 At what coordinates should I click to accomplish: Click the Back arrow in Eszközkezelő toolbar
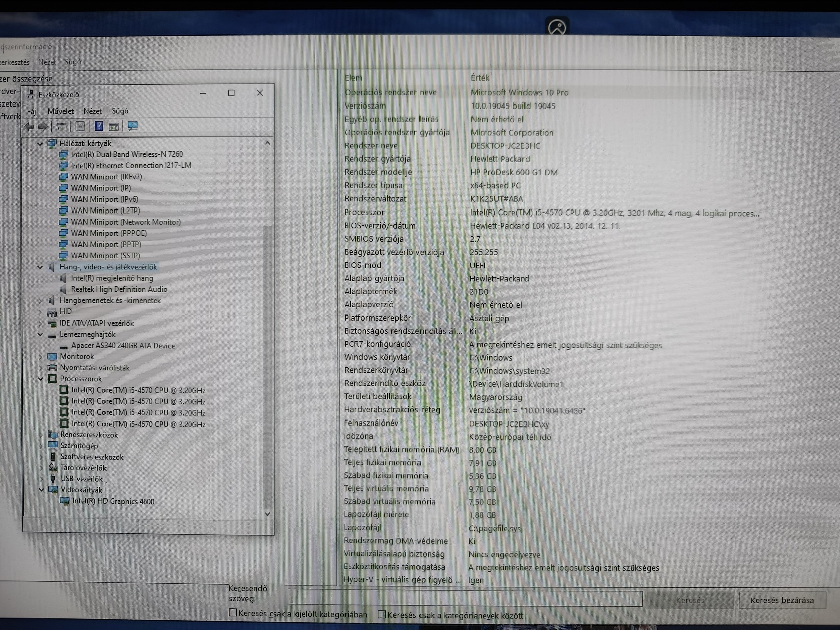click(x=29, y=127)
